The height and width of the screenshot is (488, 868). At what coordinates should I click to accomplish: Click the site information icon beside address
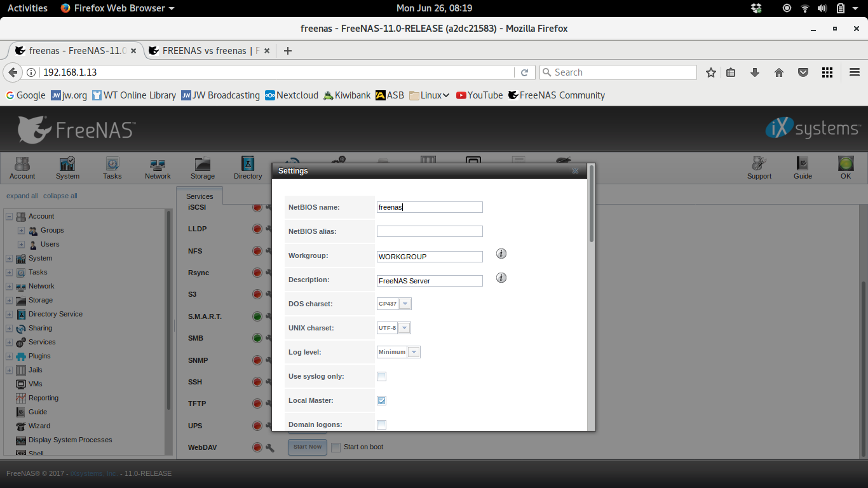tap(31, 72)
